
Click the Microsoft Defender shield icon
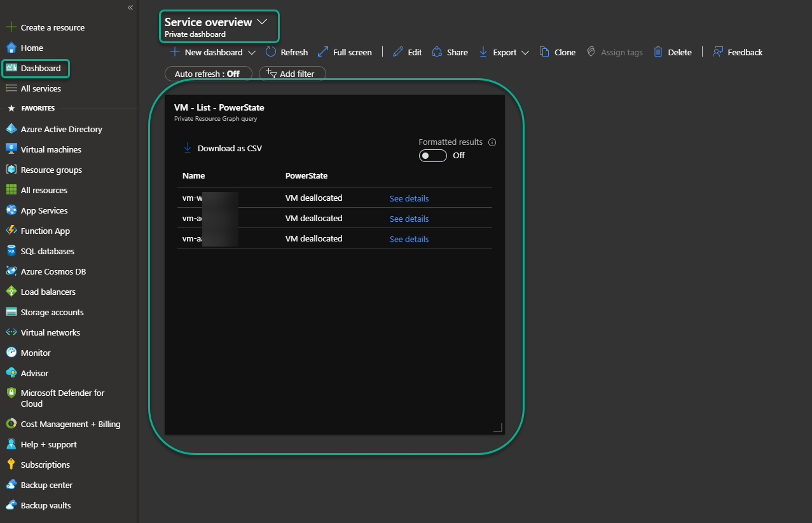coord(11,393)
